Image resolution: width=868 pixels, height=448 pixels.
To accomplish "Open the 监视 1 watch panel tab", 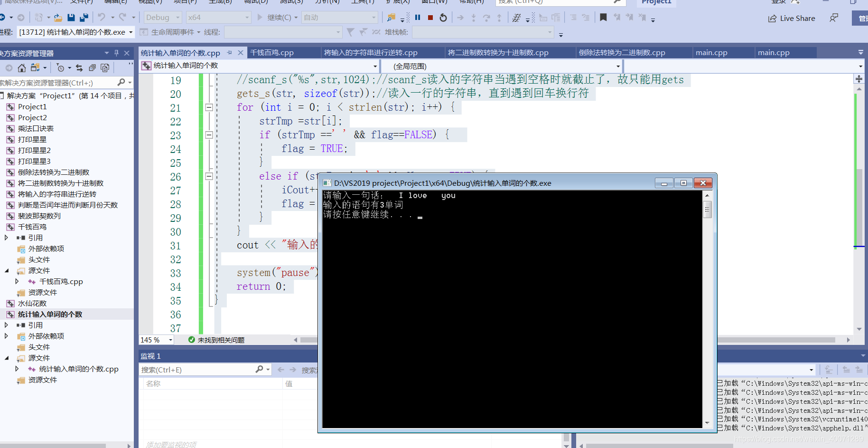I will (150, 356).
